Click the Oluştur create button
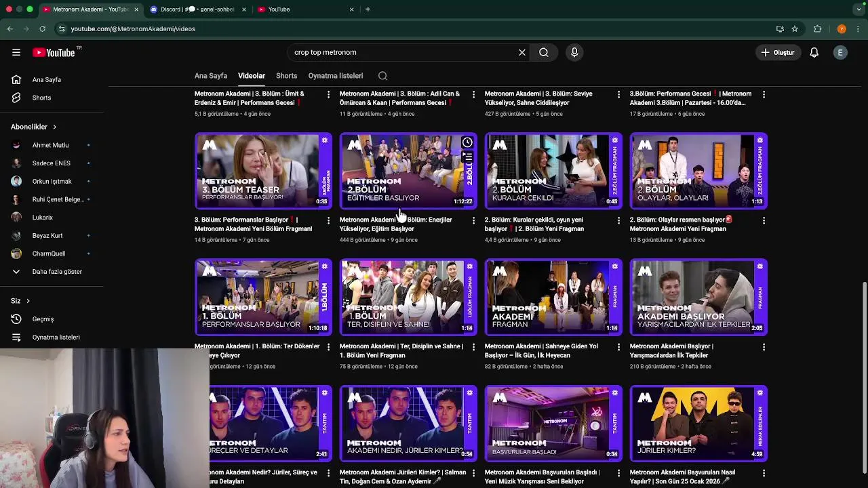 click(778, 52)
